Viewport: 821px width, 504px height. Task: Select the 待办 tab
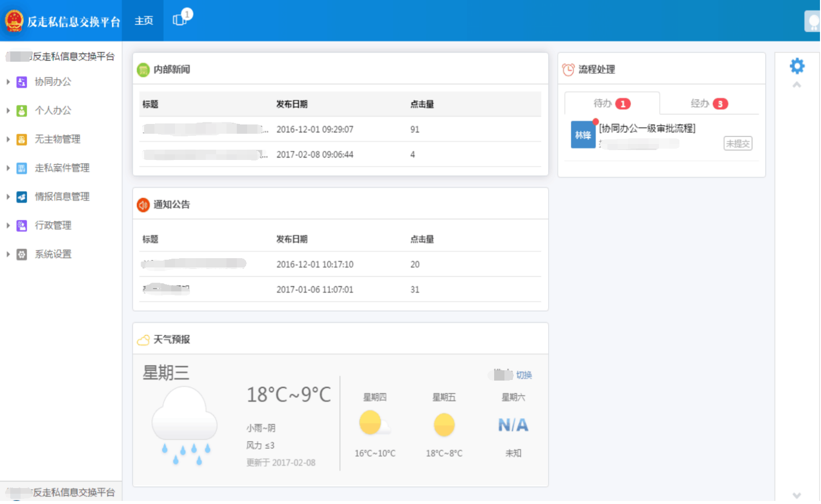tap(612, 104)
